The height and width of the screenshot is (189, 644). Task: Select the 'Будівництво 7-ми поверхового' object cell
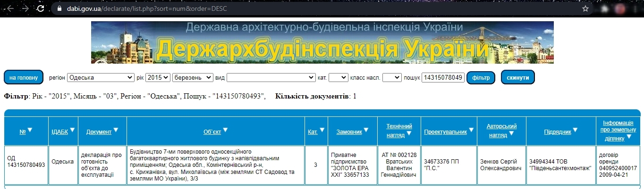(216, 165)
